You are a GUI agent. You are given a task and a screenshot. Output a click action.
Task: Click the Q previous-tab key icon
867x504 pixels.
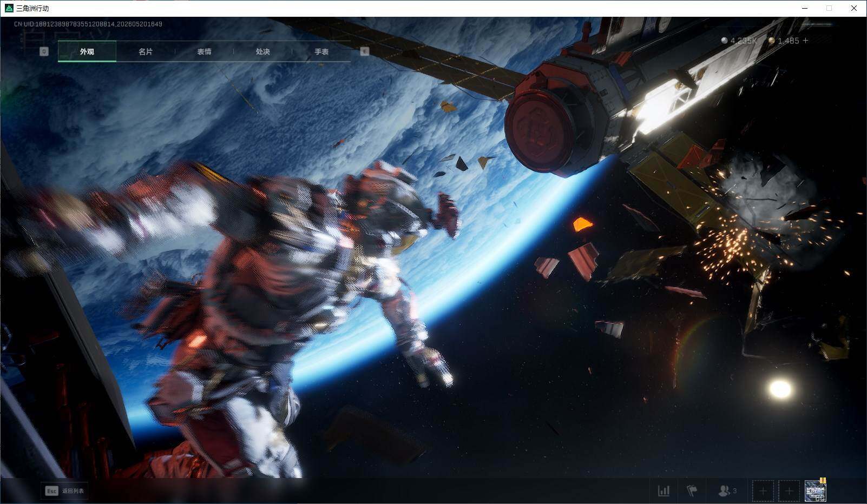[44, 51]
